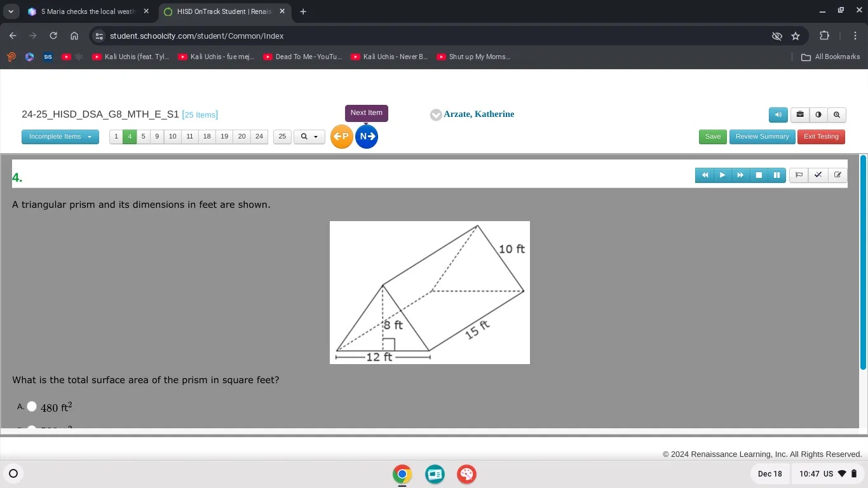Click Exit Testing
The image size is (868, 488).
821,136
